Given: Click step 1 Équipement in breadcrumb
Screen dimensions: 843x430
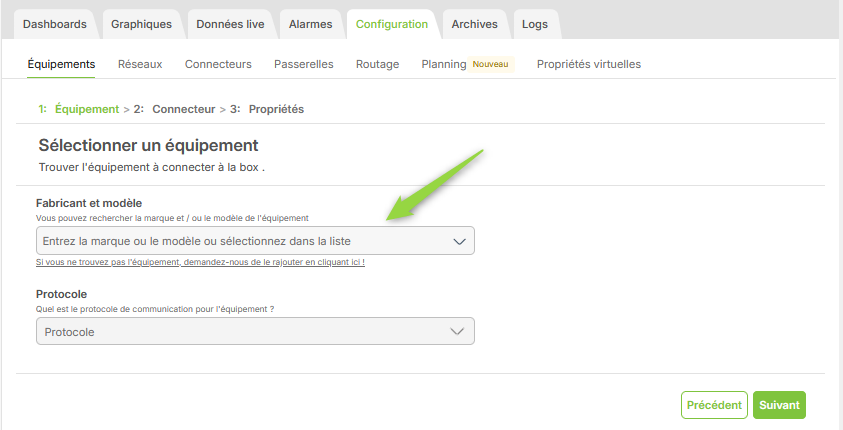Looking at the screenshot, I should tap(78, 109).
